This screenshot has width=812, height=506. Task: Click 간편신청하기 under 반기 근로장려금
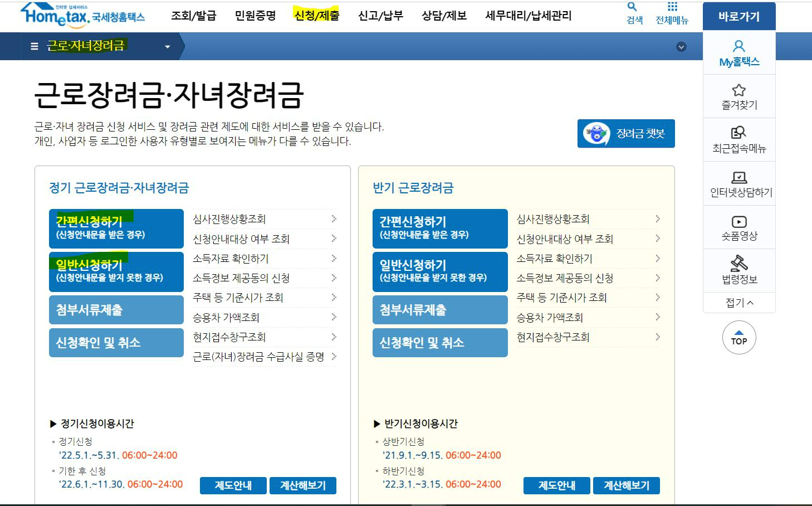click(440, 228)
